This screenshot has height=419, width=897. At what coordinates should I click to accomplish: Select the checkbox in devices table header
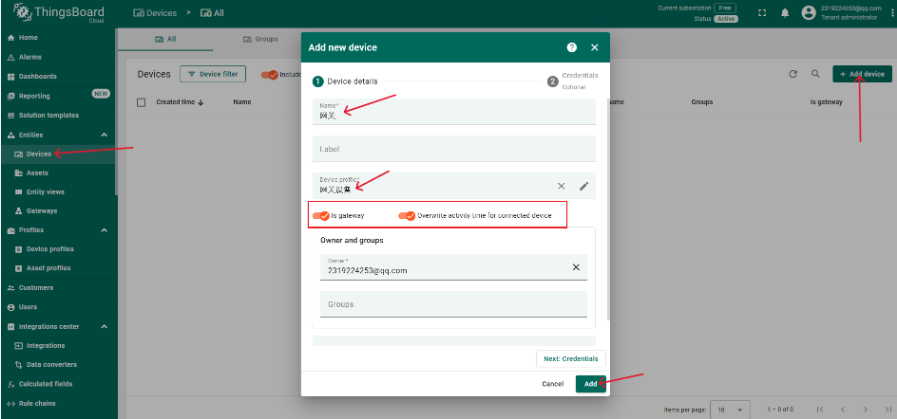141,102
